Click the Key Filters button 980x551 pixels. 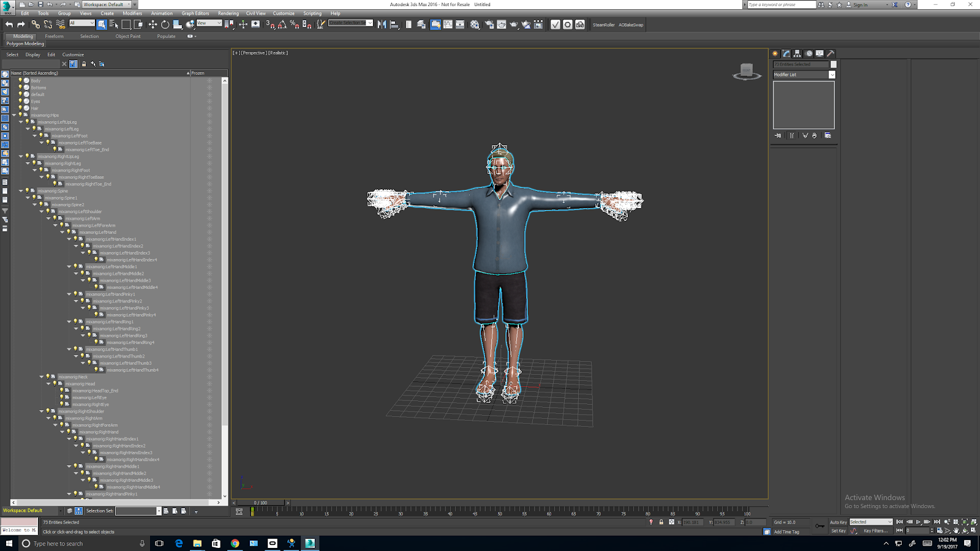tap(875, 531)
